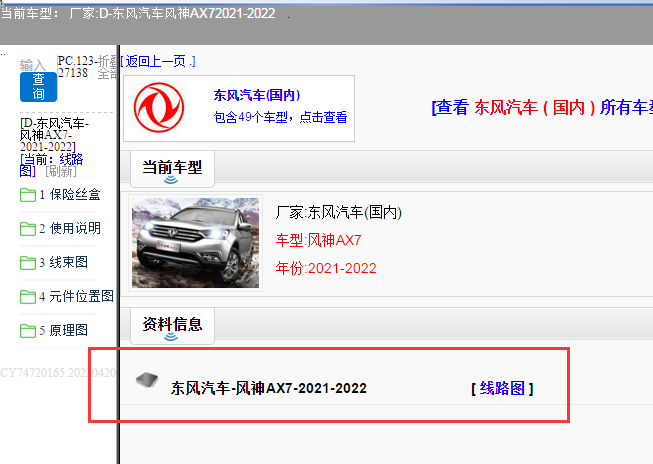653x464 pixels.
Task: Click the gray book icon beside 东风汽车-风神AX7-2021-2022
Action: click(x=147, y=379)
